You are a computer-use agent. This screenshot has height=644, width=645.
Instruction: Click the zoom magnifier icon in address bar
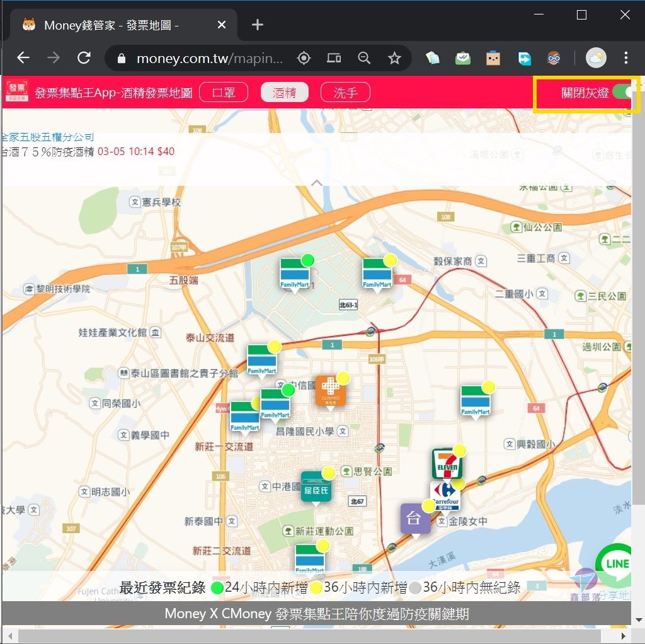click(364, 59)
